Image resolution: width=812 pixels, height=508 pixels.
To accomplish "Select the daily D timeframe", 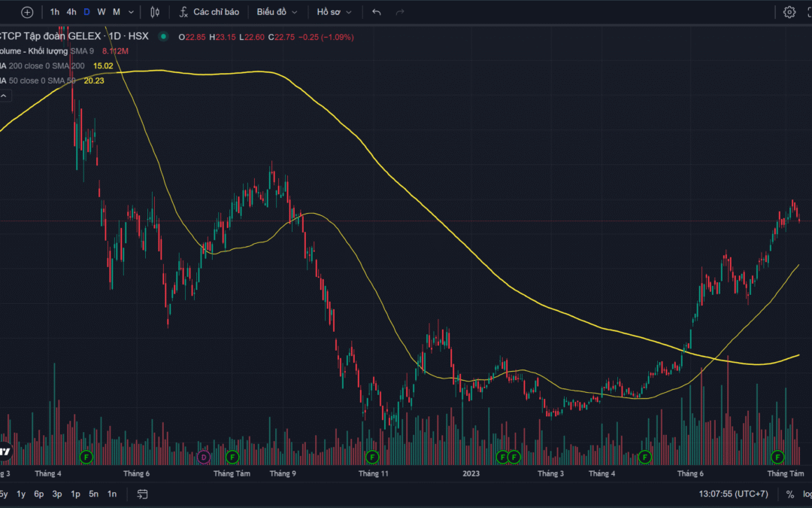I will tap(86, 12).
